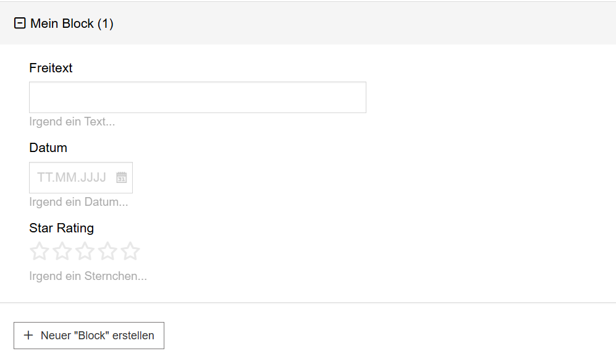
Task: Select the third star rating
Action: click(85, 252)
